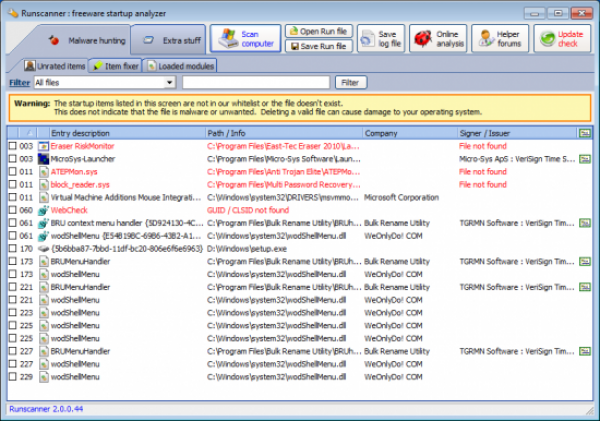600x421 pixels.
Task: Toggle checkbox for block_reader.sys
Action: coord(13,184)
